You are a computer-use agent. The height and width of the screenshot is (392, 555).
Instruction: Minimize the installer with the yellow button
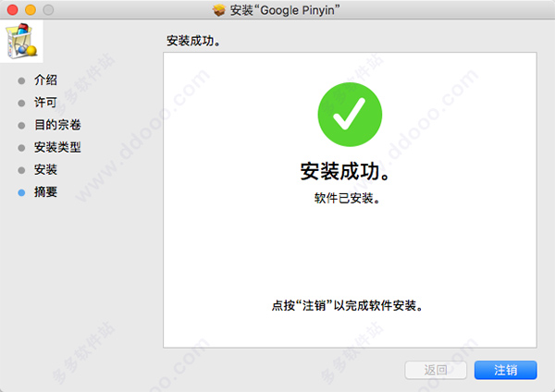click(x=31, y=10)
